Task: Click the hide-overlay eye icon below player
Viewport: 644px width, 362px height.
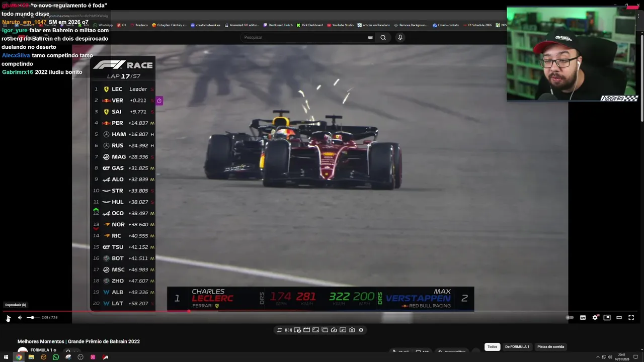Action: click(297, 330)
